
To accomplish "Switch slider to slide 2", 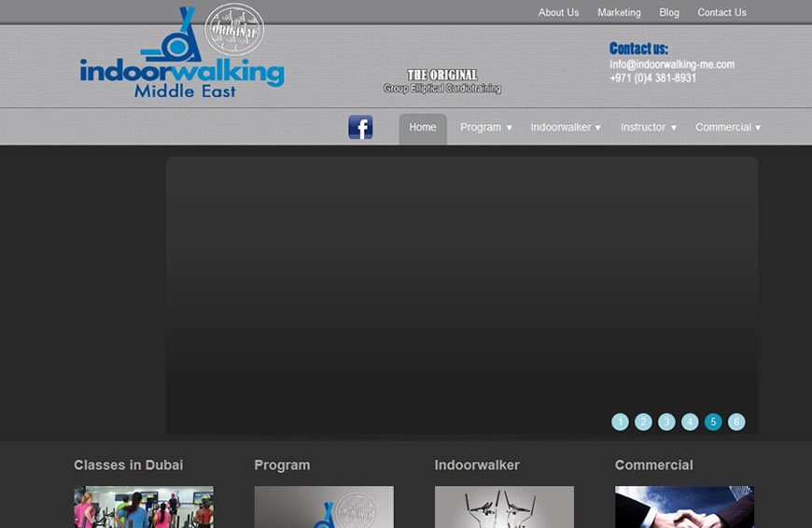I will coord(643,422).
